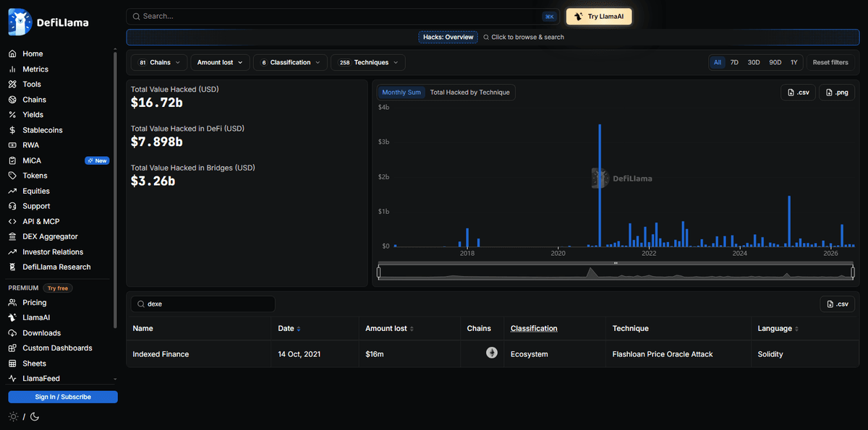868x430 pixels.
Task: Open the Chains icon in sidebar
Action: pyautogui.click(x=12, y=100)
